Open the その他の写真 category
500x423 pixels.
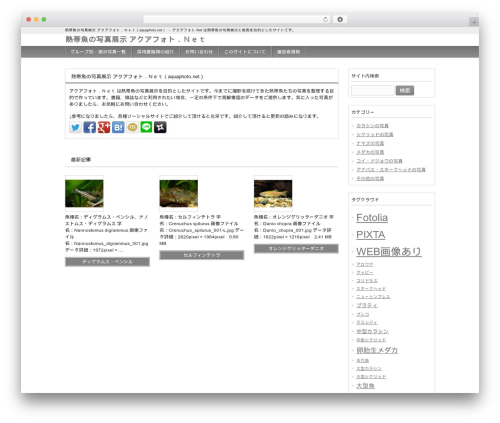pos(370,178)
